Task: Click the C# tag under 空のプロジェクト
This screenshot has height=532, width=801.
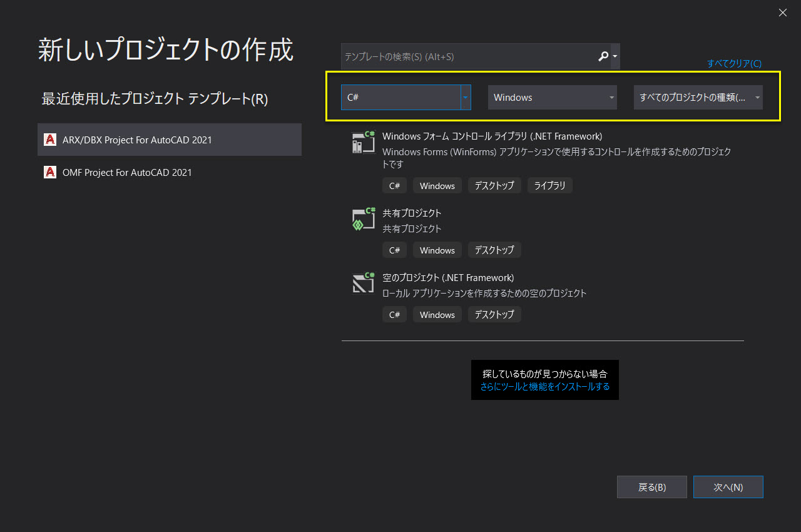Action: point(394,314)
